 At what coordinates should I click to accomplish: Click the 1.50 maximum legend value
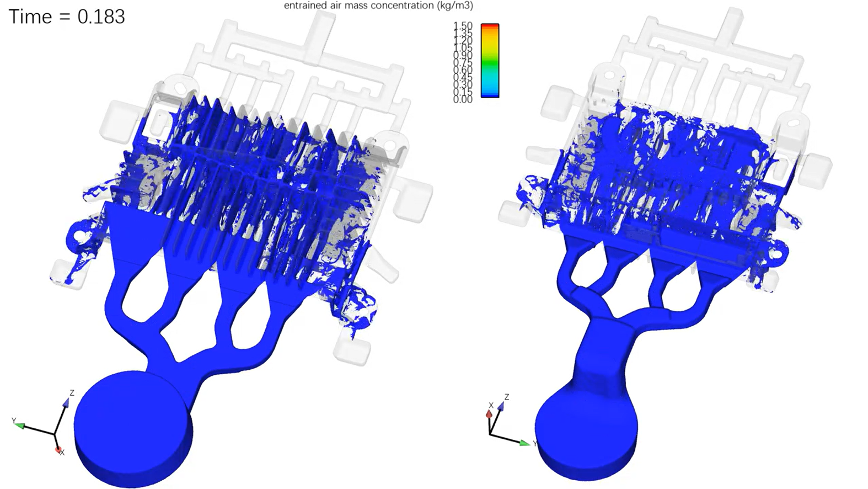[x=463, y=26]
